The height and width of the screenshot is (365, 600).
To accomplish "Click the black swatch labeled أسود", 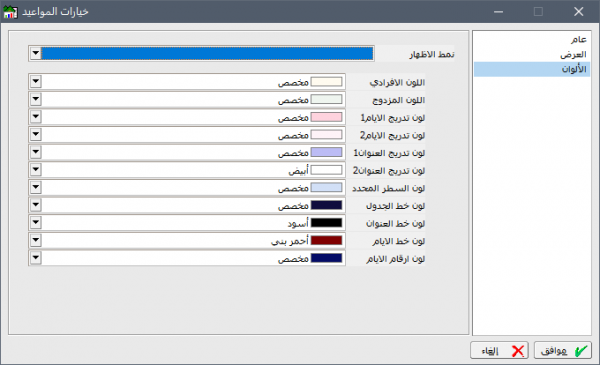I will click(326, 223).
